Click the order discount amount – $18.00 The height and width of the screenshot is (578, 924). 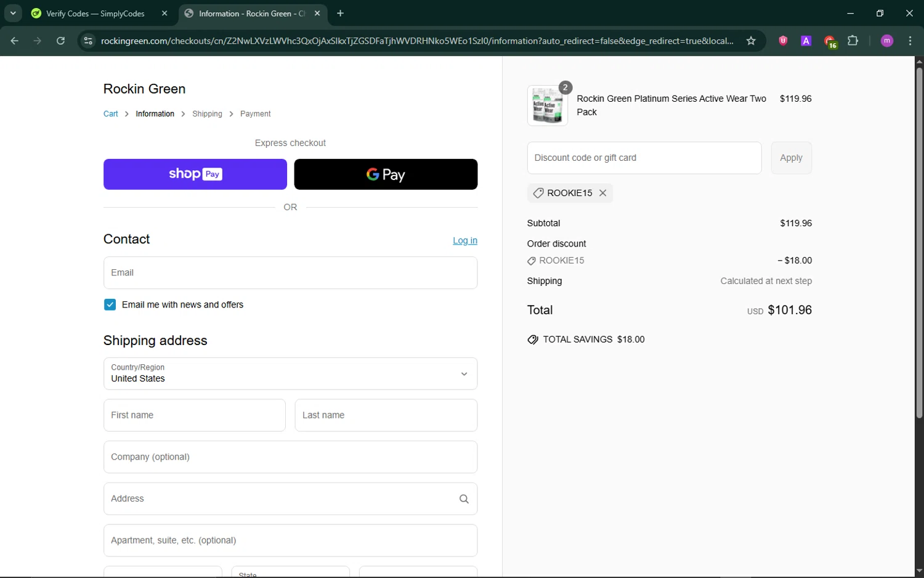tap(795, 261)
